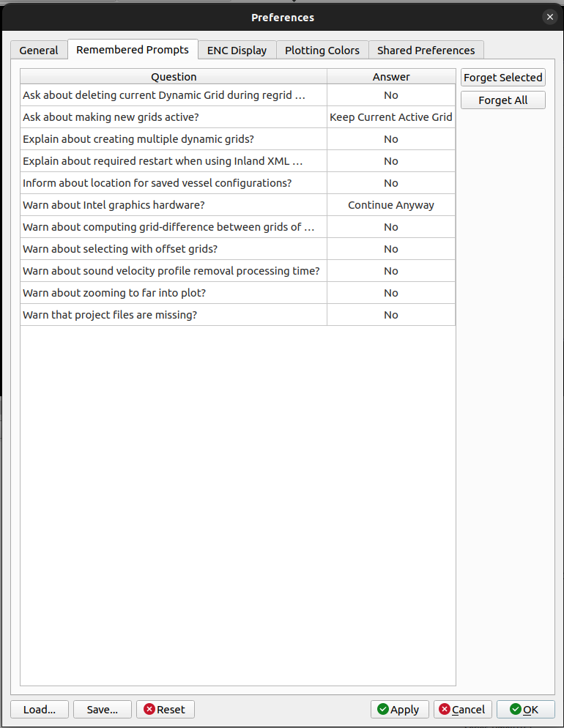Open the ENC Display tab
Image resolution: width=564 pixels, height=728 pixels.
point(237,51)
